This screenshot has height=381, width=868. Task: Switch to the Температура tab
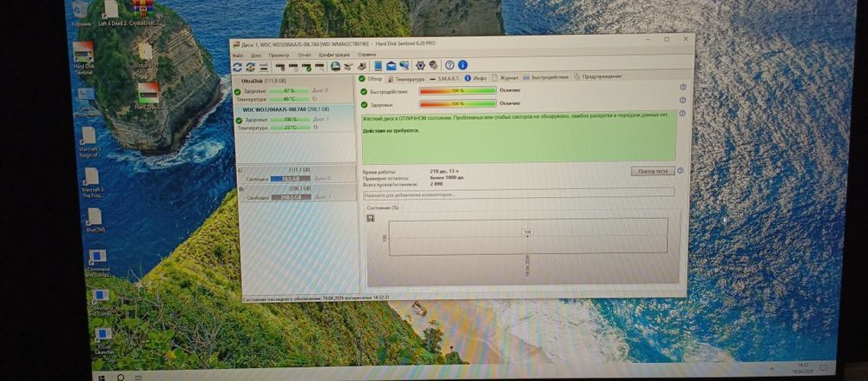pyautogui.click(x=406, y=79)
